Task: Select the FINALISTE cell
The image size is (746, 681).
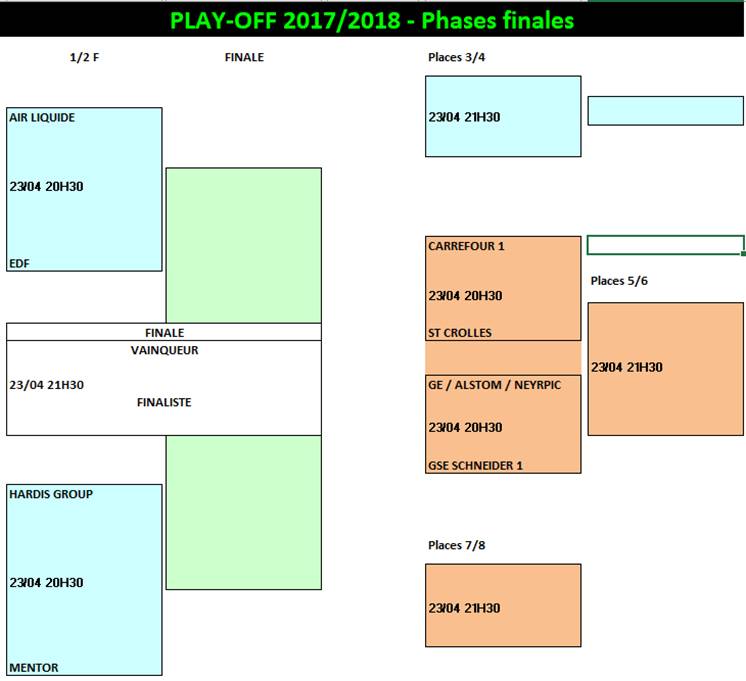Action: click(x=164, y=402)
